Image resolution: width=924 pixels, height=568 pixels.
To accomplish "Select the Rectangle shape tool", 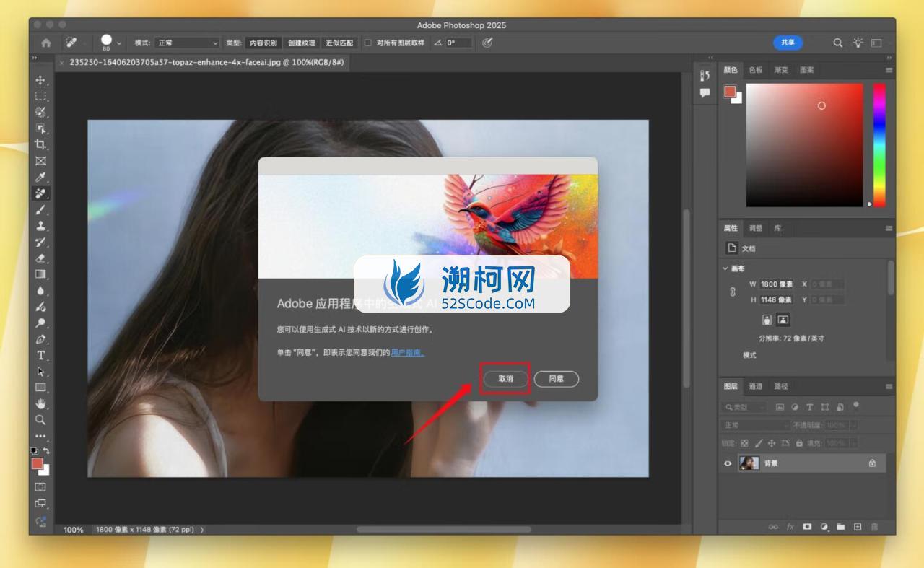I will pos(40,388).
